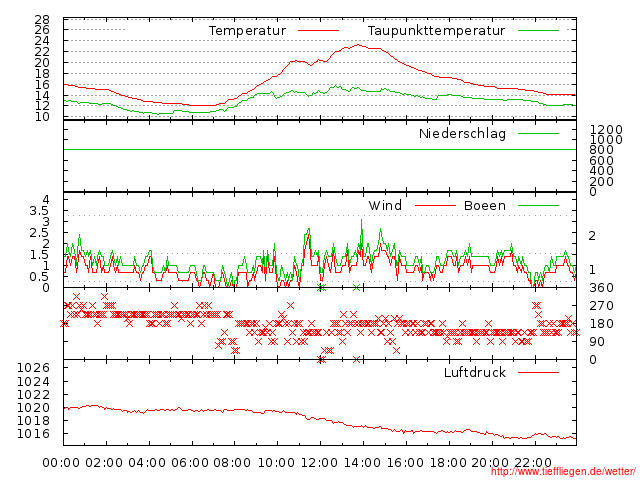Click the 06:00 time axis label
Screen dimensions: 640x480
point(190,463)
